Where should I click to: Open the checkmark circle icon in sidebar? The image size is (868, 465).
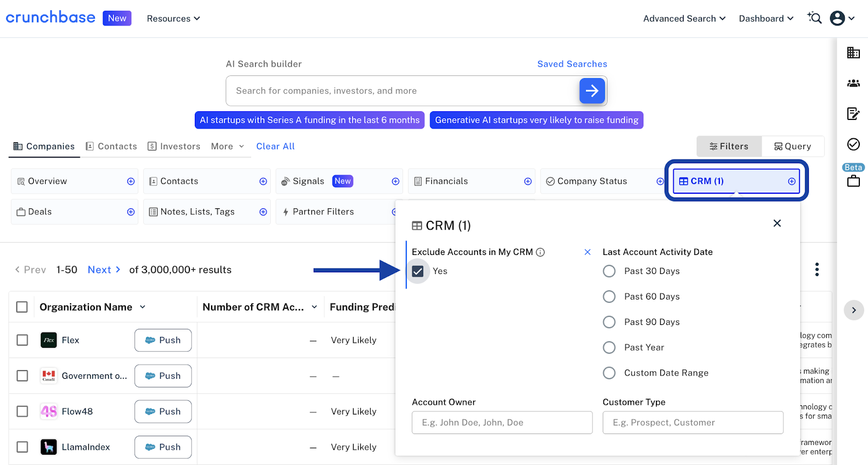[x=853, y=144]
